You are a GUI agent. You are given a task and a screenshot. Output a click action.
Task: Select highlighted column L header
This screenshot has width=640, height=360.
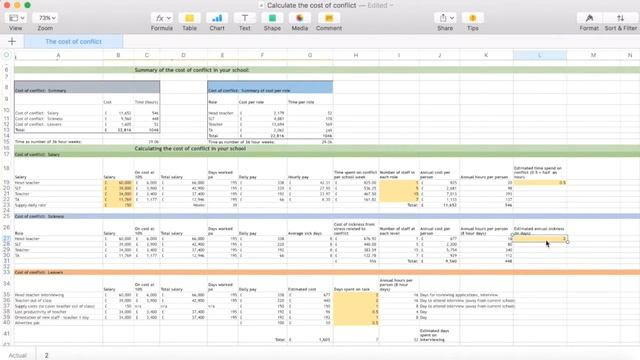pos(540,55)
